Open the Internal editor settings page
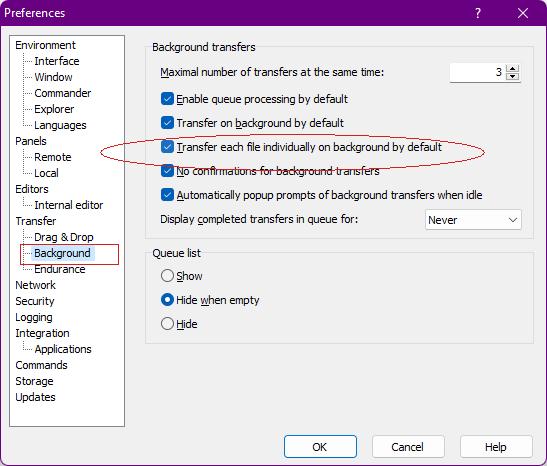 (69, 205)
